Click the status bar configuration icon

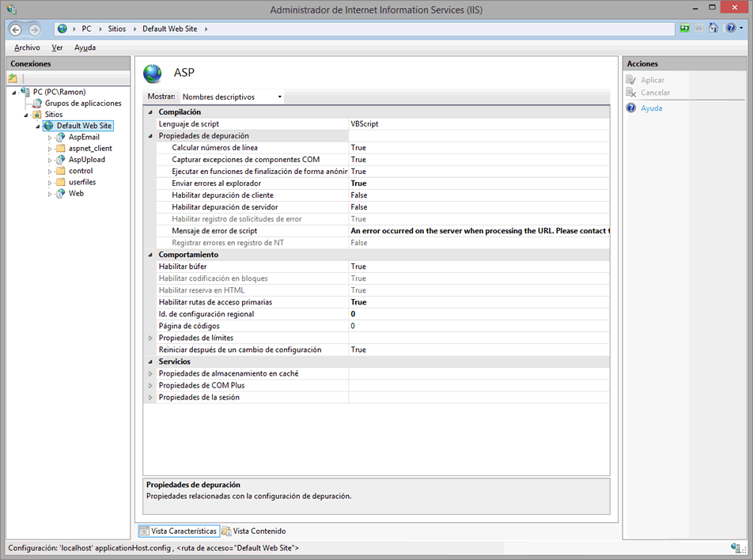click(736, 547)
